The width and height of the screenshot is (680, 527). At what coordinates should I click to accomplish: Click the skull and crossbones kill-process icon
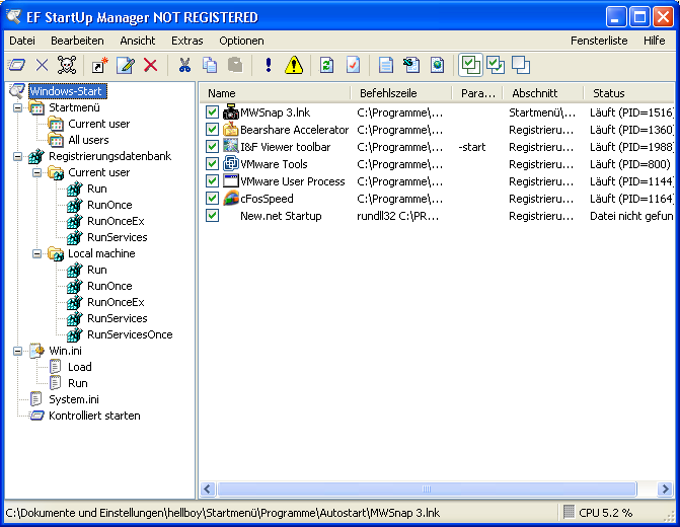[x=67, y=65]
